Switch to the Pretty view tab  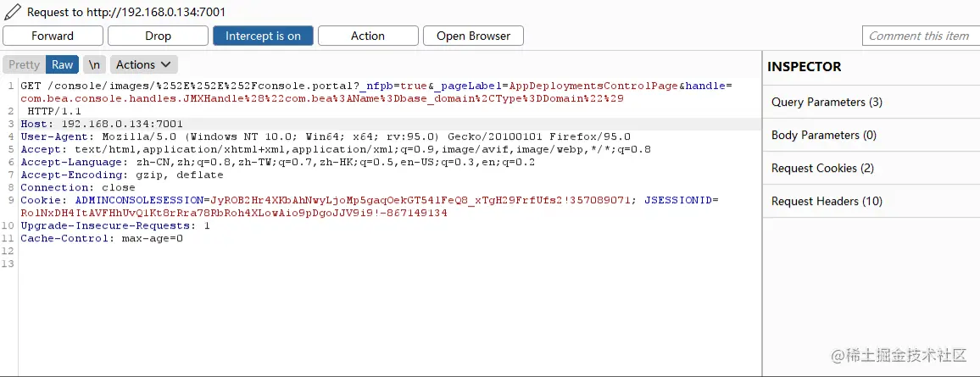25,64
